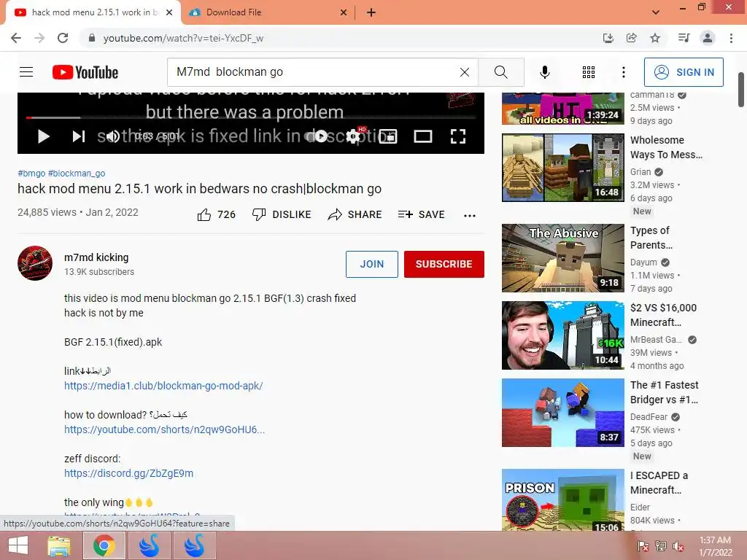This screenshot has width=747, height=560.
Task: Open the discord.gg/ZbZgE9m invite link
Action: pos(128,473)
